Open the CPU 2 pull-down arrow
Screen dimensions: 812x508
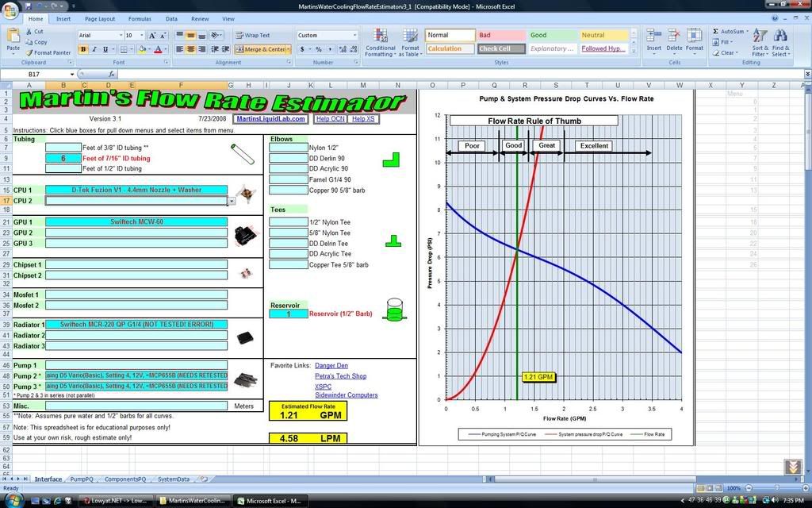pyautogui.click(x=232, y=202)
